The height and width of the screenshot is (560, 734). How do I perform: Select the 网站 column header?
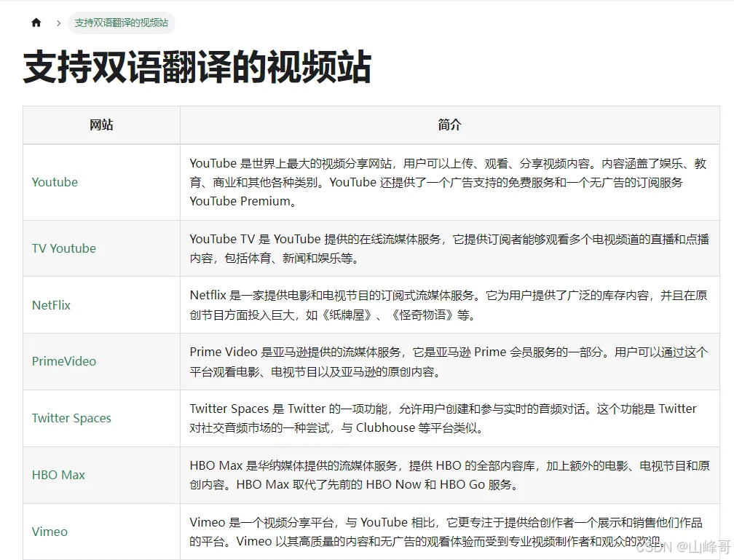102,125
